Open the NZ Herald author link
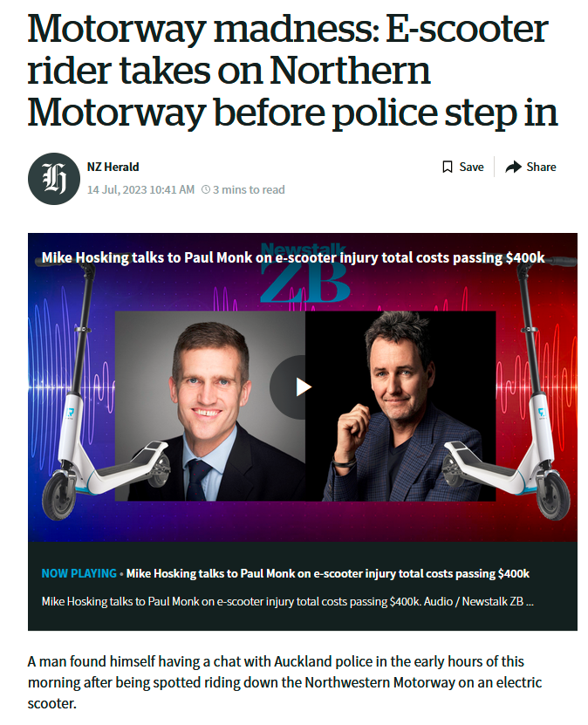588x725 pixels. (x=113, y=167)
